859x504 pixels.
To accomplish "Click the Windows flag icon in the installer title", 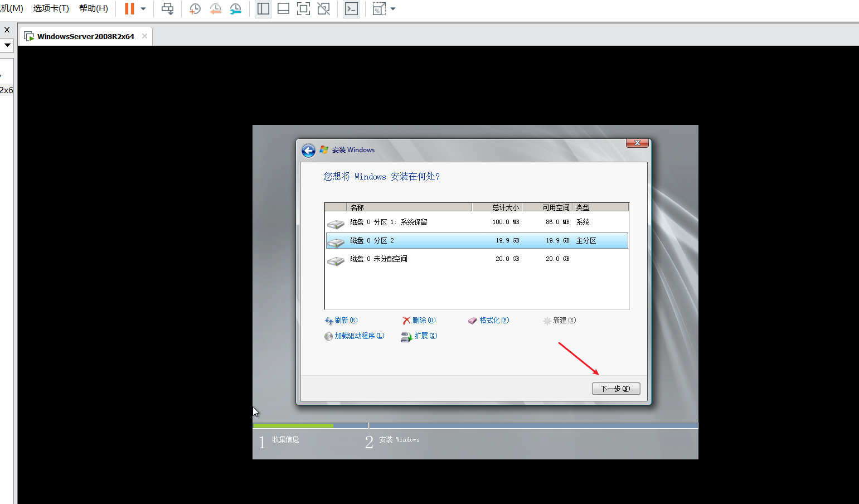I will (324, 149).
